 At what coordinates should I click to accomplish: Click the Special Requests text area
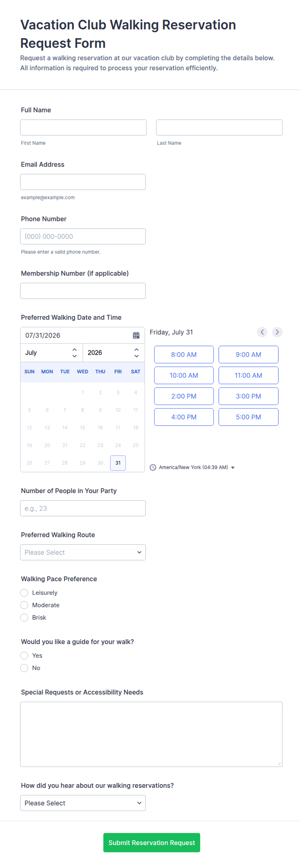(x=151, y=734)
